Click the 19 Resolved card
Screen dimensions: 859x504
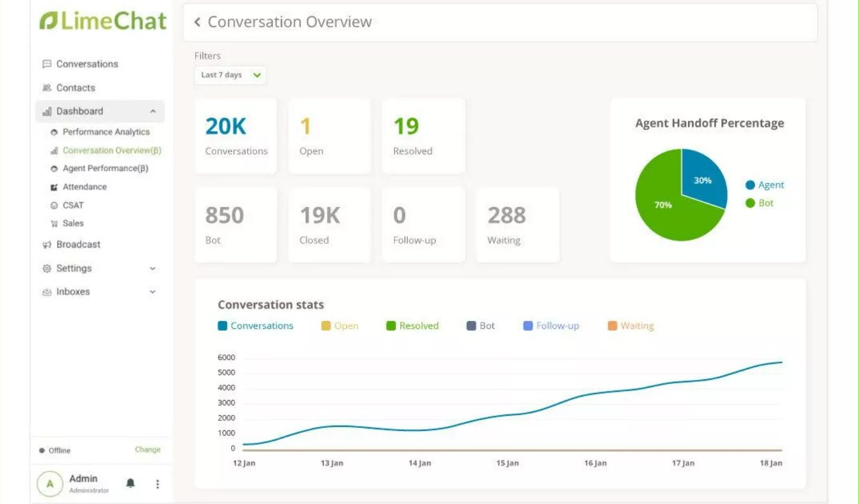click(424, 136)
